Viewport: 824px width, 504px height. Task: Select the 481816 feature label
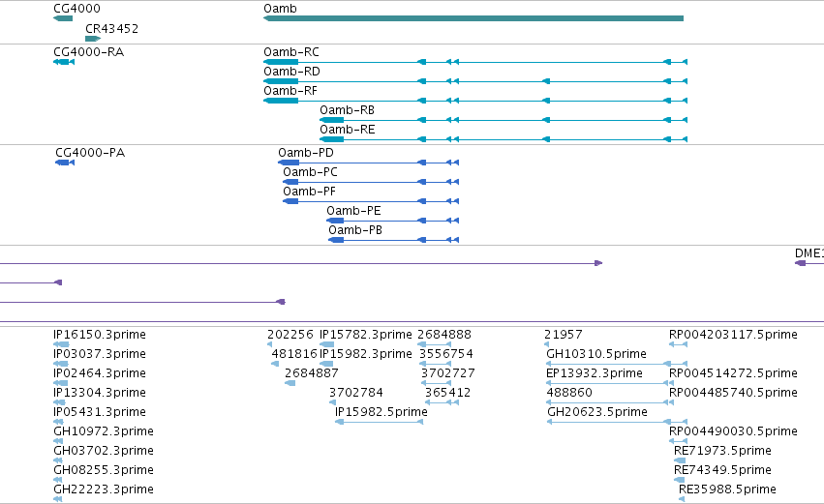coord(294,354)
